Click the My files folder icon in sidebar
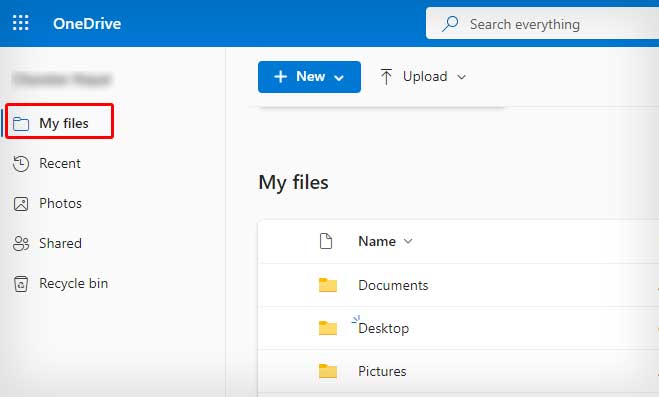Image resolution: width=659 pixels, height=397 pixels. [x=21, y=124]
